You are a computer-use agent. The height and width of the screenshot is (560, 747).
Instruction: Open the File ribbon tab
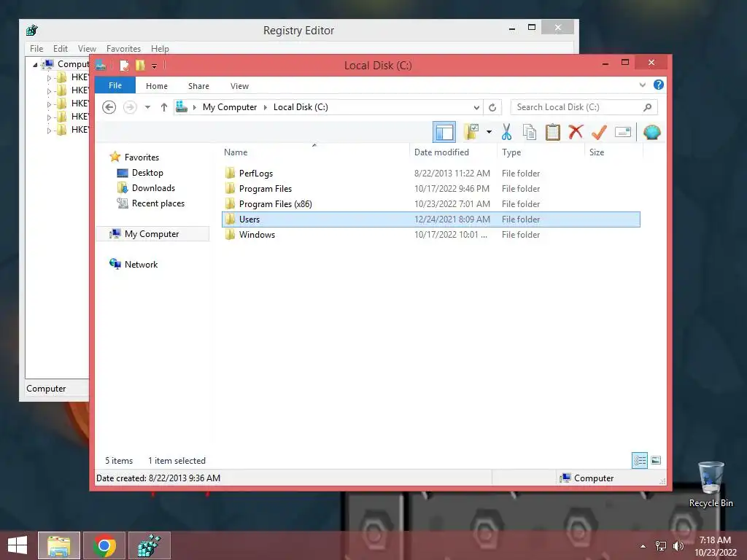pos(115,86)
